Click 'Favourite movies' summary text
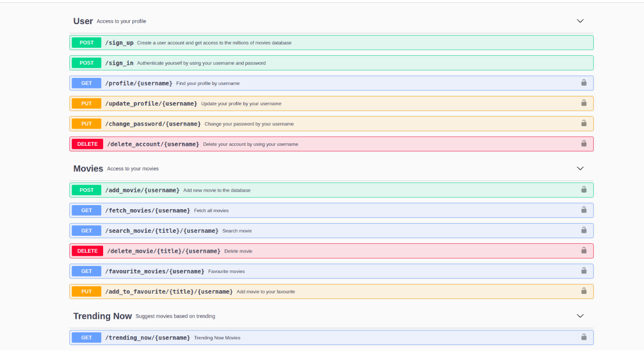Viewport: 644px width, 362px height. 226,271
